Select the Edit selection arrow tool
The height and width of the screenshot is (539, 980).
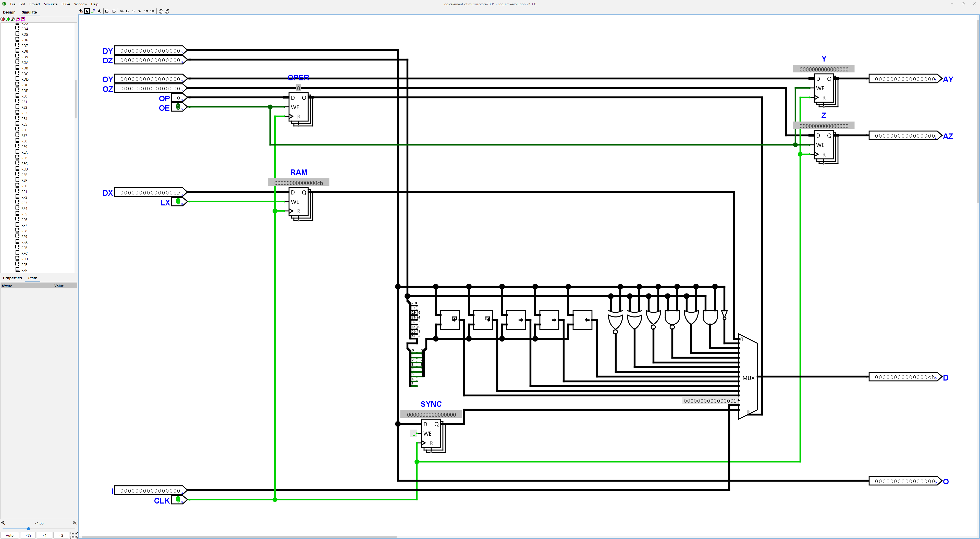(x=87, y=11)
